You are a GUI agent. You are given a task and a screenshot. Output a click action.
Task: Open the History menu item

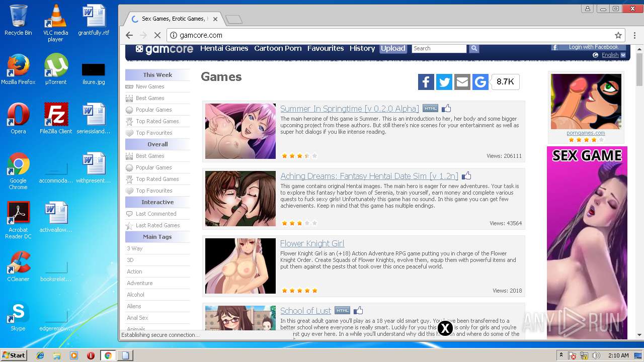pyautogui.click(x=362, y=48)
